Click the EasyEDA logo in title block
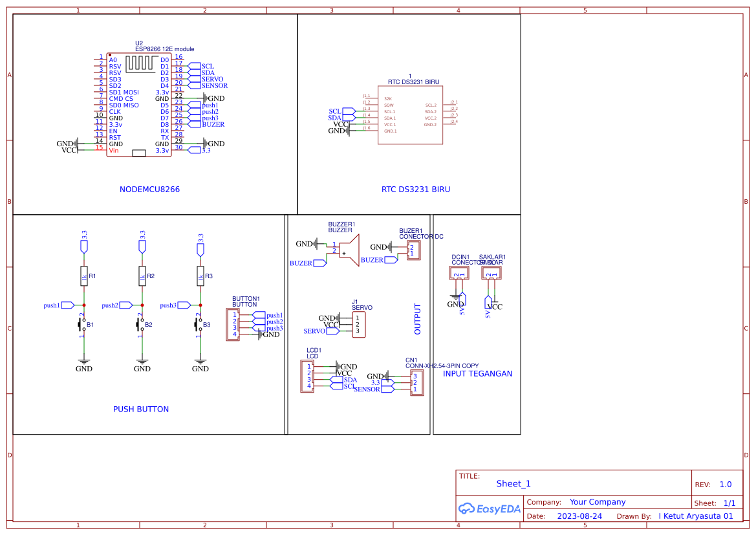756x535 pixels. tap(490, 508)
